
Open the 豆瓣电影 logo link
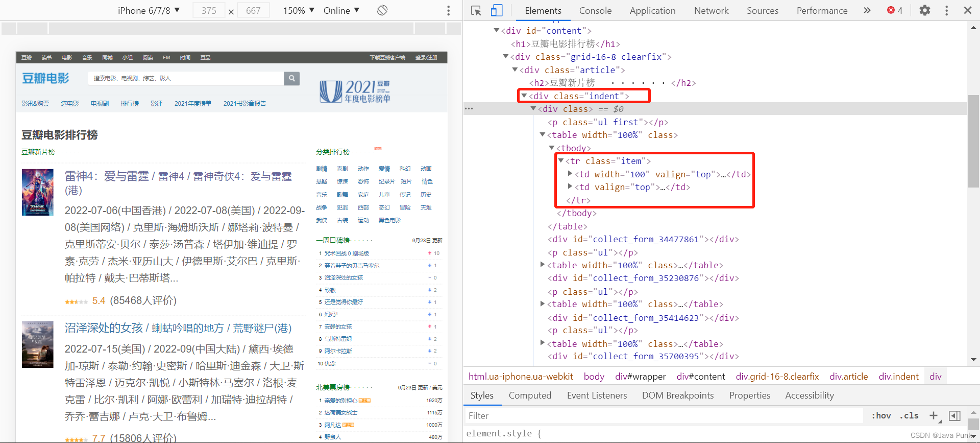(45, 78)
